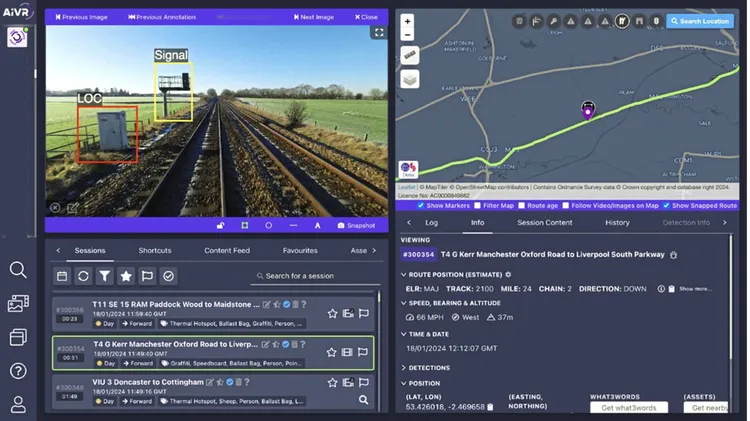Switch to the History tab
The image size is (750, 421).
[617, 222]
